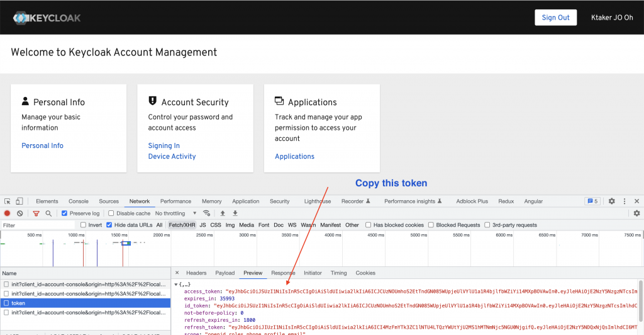
Task: Close the request details pane
Action: pyautogui.click(x=177, y=273)
